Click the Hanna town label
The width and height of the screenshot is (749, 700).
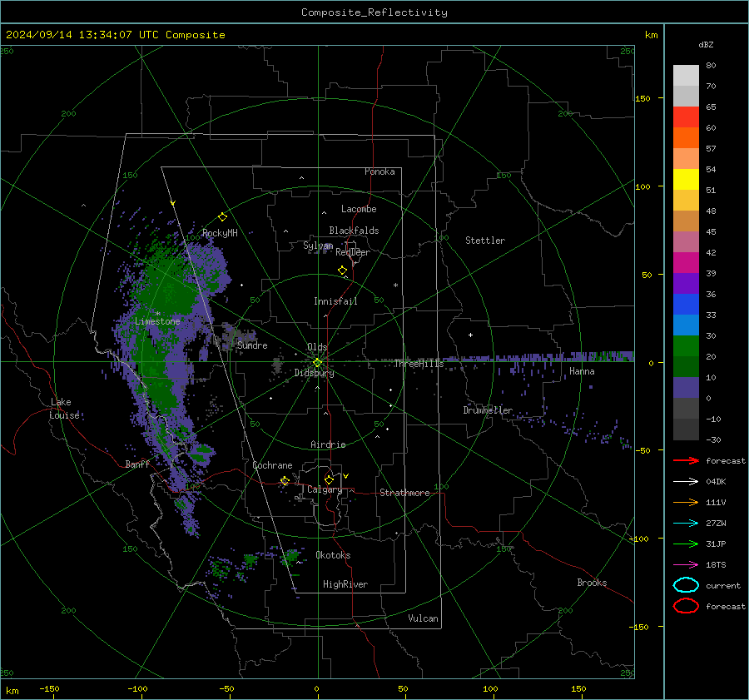582,371
